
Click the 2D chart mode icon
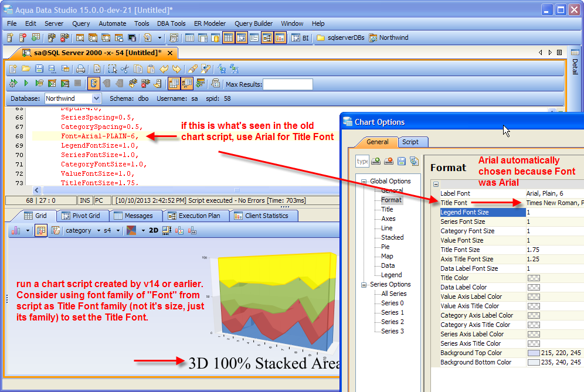tap(154, 230)
